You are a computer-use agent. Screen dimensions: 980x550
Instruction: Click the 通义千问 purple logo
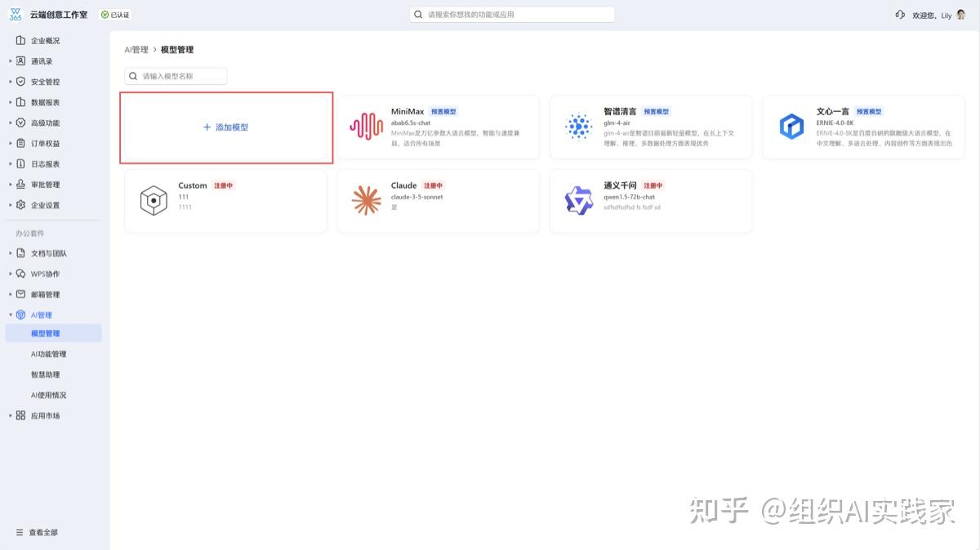click(579, 201)
